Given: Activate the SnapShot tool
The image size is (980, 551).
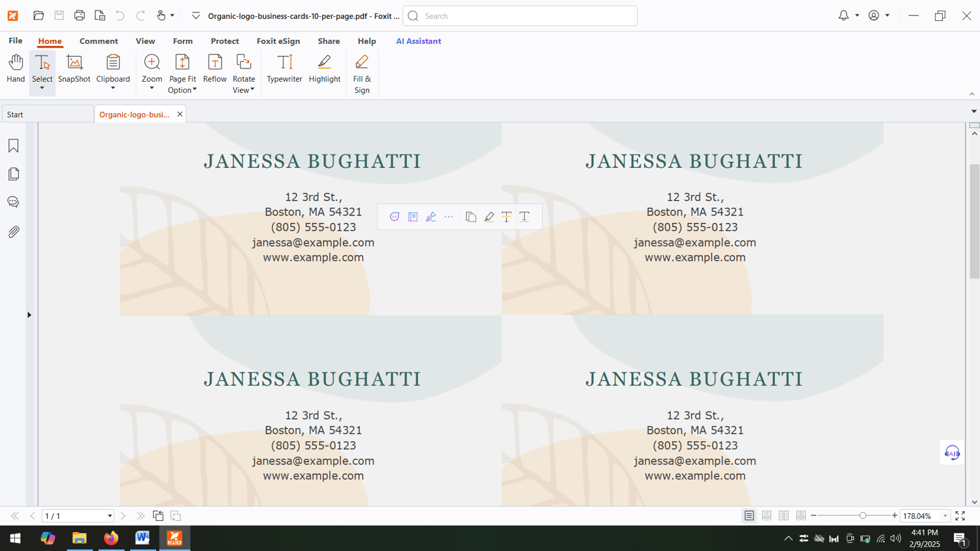Looking at the screenshot, I should (74, 69).
